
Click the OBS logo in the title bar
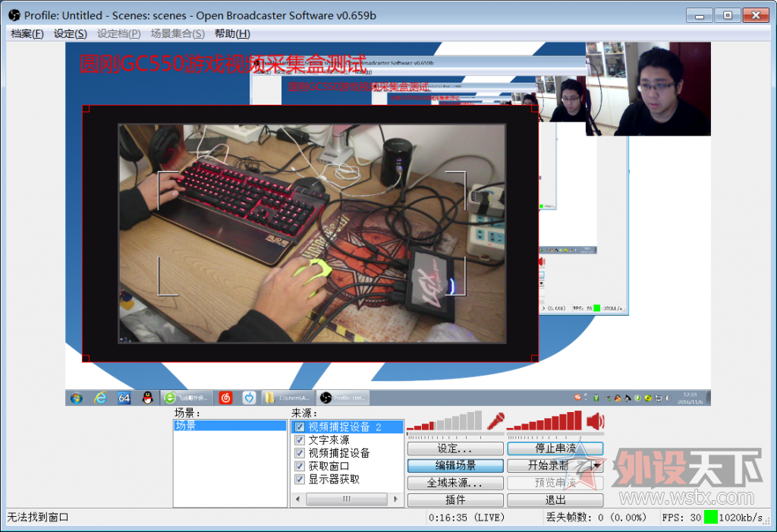click(14, 15)
